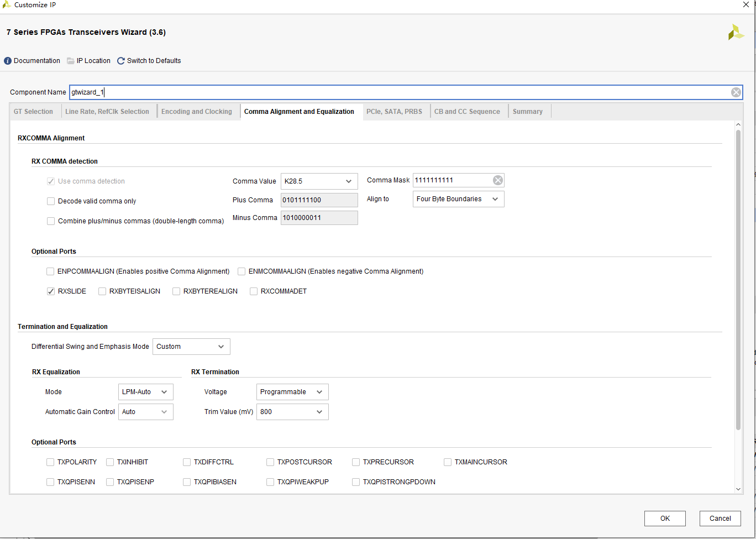Check the TXMAINCURSOR port
Screen dimensions: 756x539
click(x=448, y=462)
